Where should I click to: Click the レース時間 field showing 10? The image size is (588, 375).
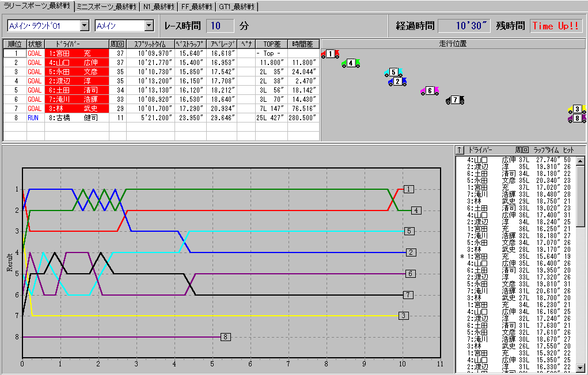(x=221, y=26)
